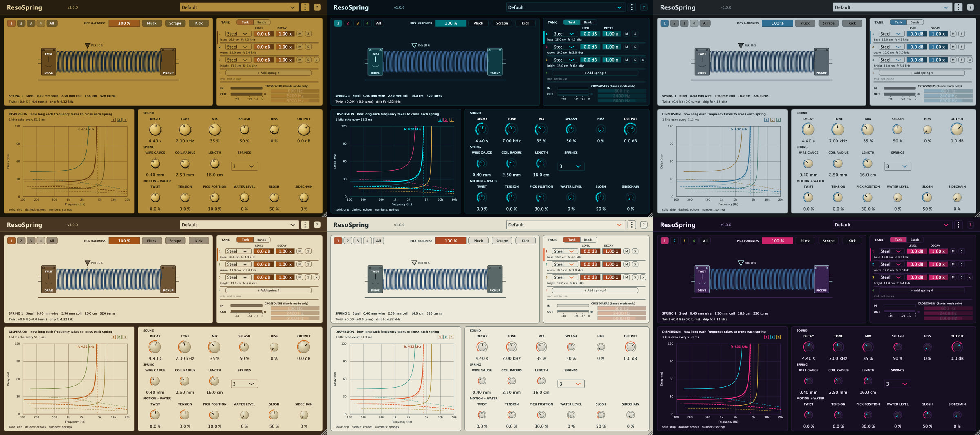Toggle dispersion curve 3 in the cream window
Viewport: 980px width, 435px height.
tap(452, 337)
